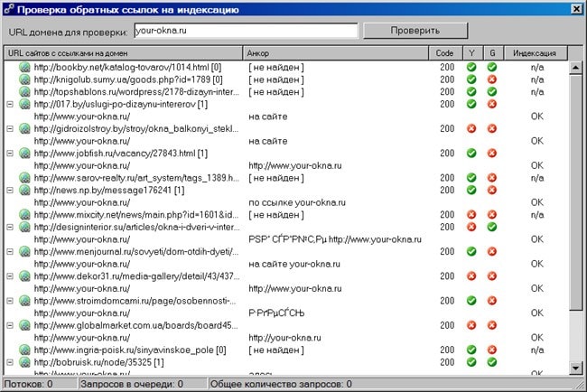
Task: Collapse the designinterior.su articles node
Action: [10, 227]
